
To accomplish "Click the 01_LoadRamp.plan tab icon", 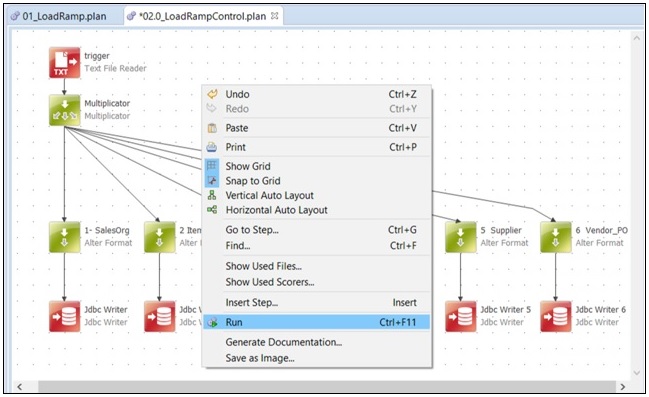I will tap(15, 16).
